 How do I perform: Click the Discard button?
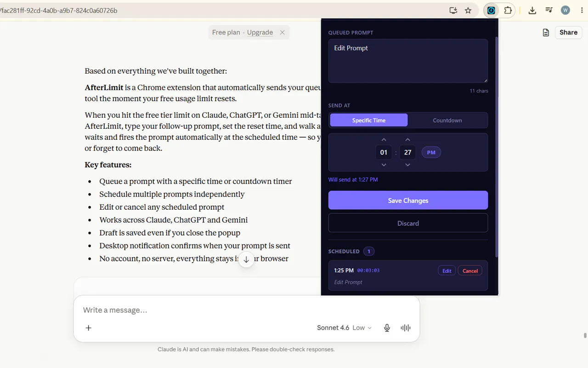tap(408, 223)
